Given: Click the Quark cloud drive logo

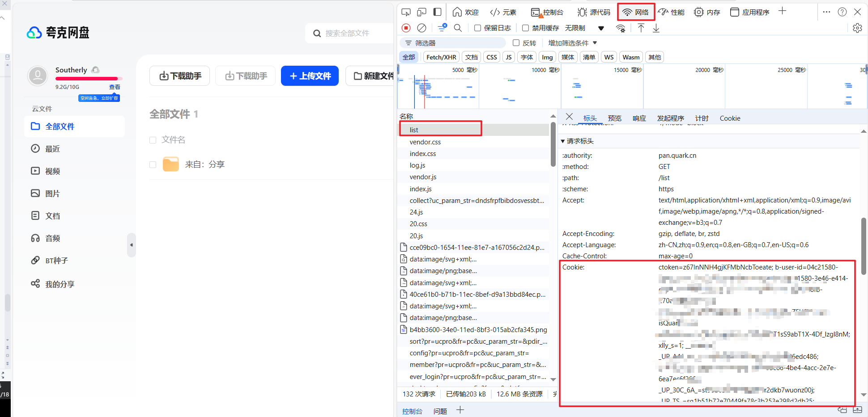Looking at the screenshot, I should tap(58, 33).
